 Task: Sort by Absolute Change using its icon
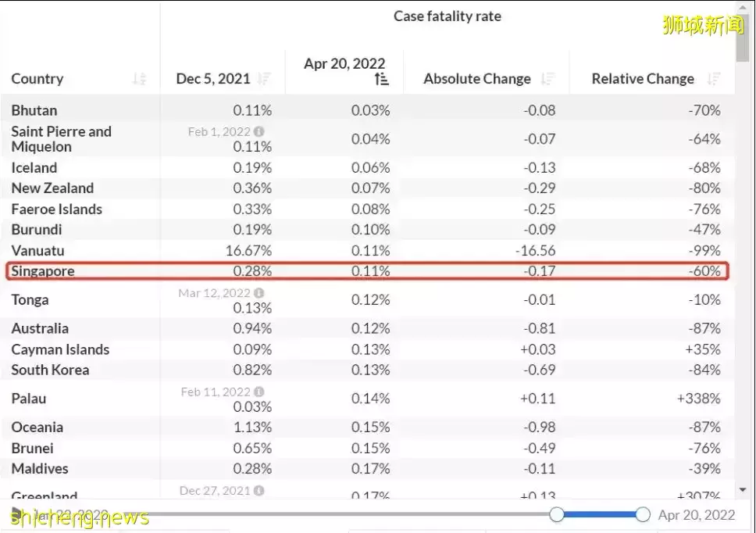coord(547,79)
